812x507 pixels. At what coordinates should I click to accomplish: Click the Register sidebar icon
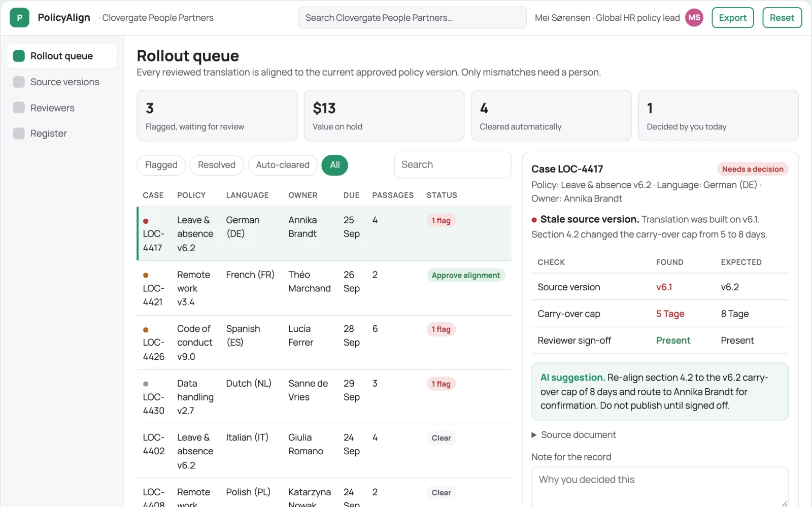pyautogui.click(x=19, y=133)
